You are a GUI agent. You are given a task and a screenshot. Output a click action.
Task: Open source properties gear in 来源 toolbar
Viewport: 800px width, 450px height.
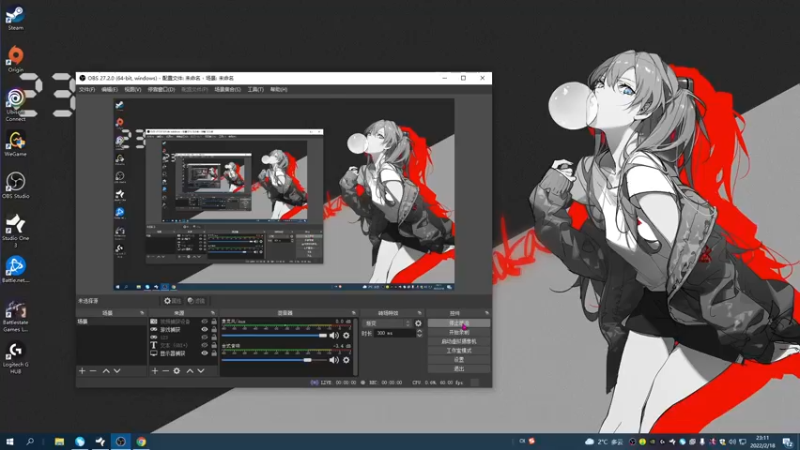(177, 371)
